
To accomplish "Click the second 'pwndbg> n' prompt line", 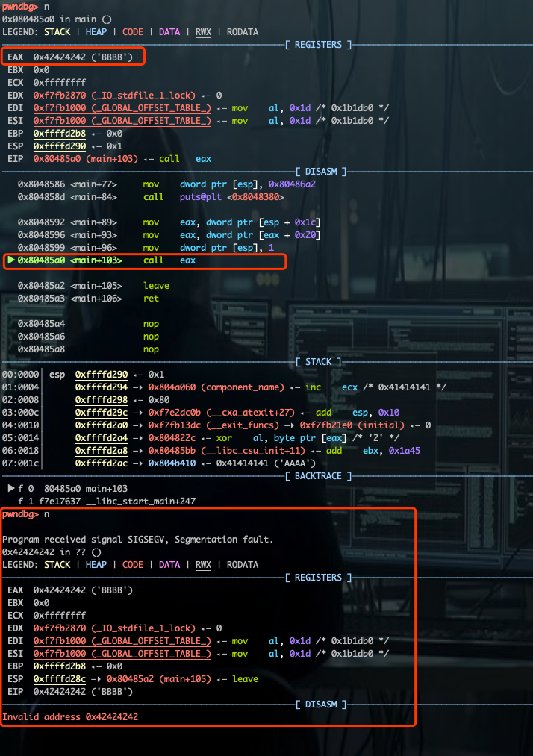I will click(25, 514).
